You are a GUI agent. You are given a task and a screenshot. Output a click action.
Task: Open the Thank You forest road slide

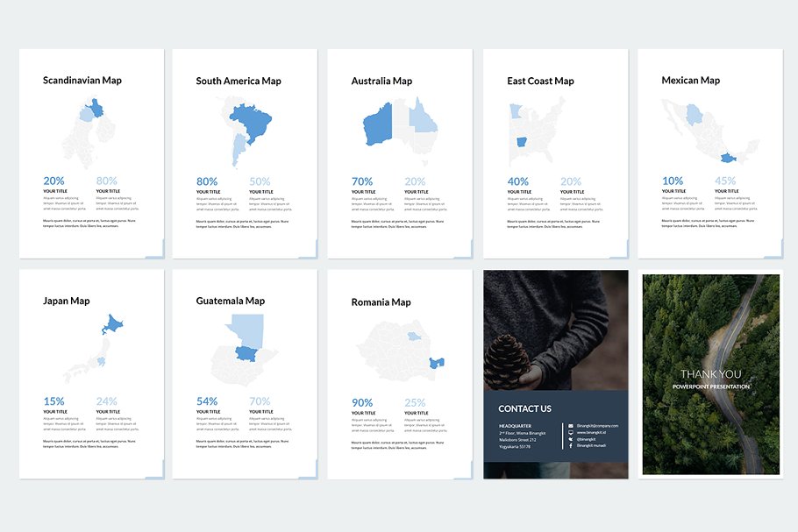point(711,374)
